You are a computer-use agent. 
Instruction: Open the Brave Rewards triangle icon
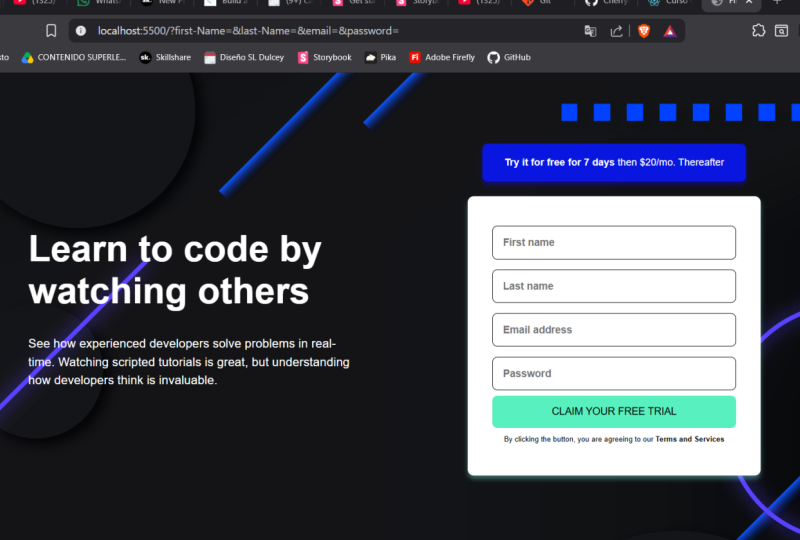pos(670,31)
